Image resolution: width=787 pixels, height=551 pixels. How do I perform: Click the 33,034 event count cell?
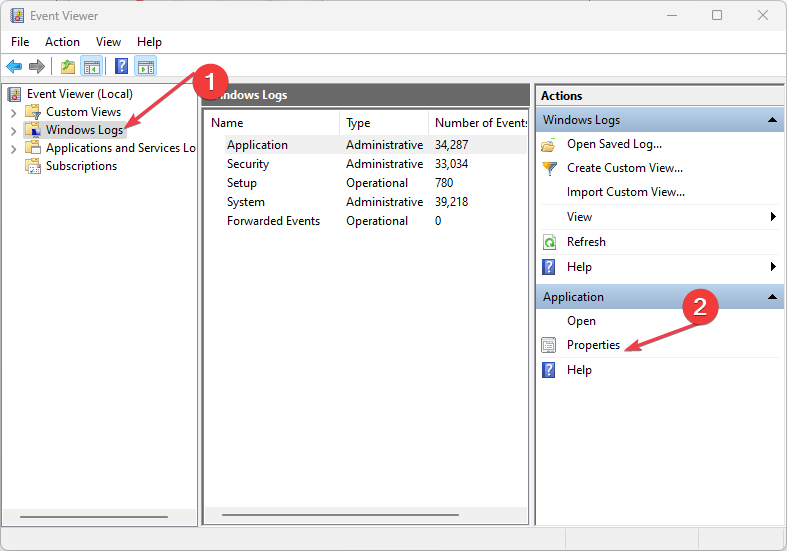451,164
